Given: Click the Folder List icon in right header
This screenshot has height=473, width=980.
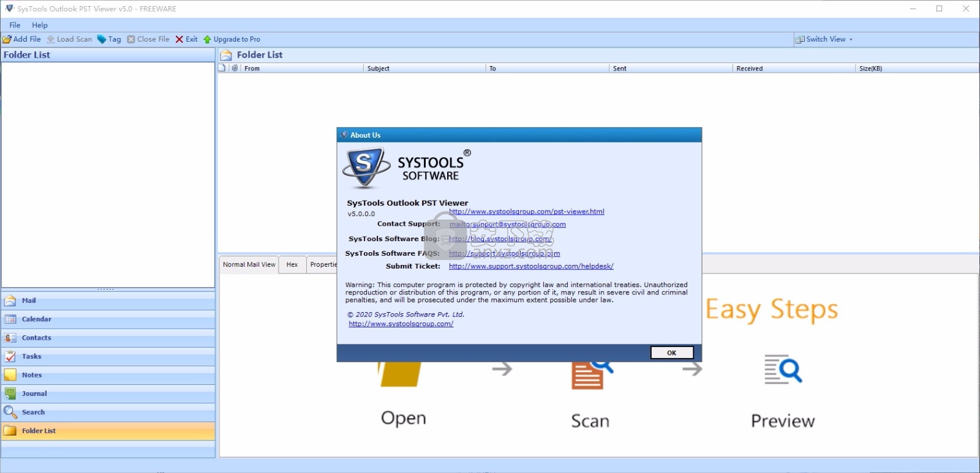Looking at the screenshot, I should (x=226, y=55).
